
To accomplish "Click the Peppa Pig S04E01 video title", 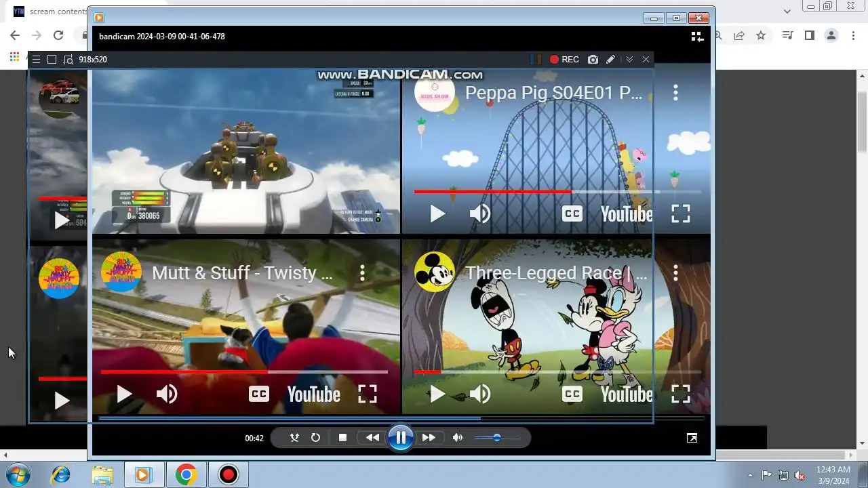I will (554, 93).
